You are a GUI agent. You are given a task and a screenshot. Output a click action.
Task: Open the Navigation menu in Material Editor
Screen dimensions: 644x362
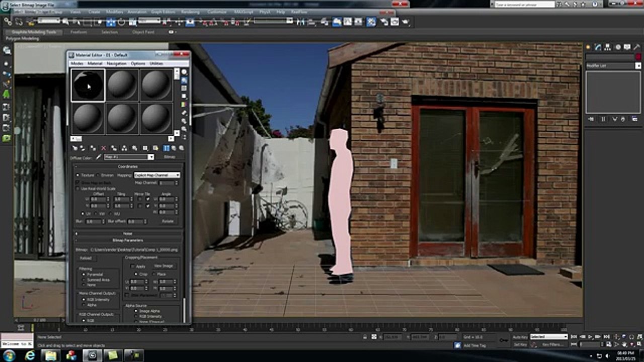click(117, 63)
